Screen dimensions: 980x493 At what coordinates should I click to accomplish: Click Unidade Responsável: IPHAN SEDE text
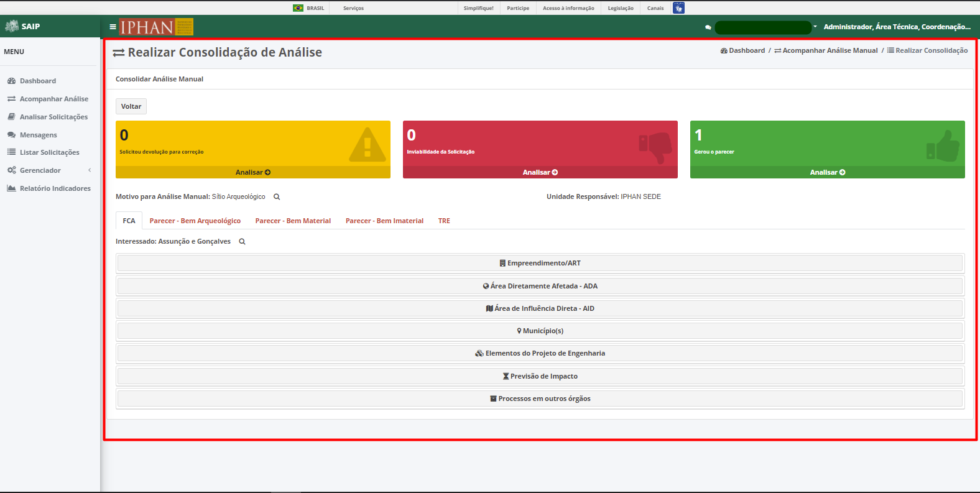click(604, 196)
